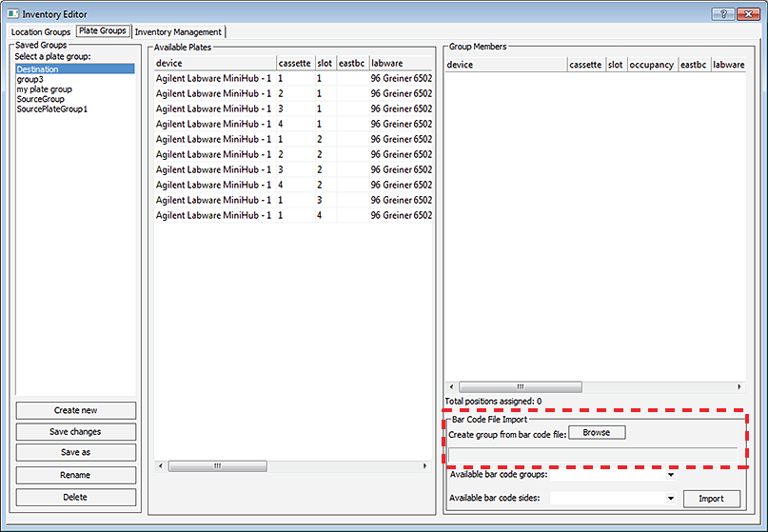
Task: Sort Available Plates by cassette column
Action: coord(294,64)
